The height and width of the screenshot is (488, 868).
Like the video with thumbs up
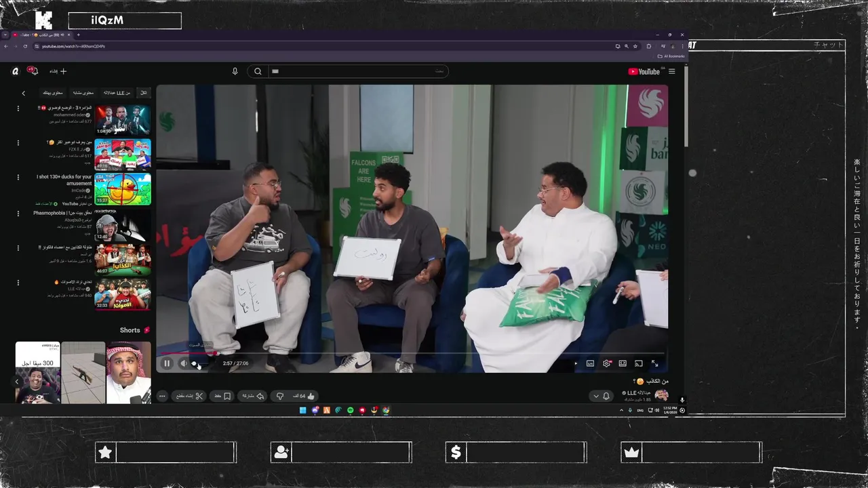pos(304,396)
